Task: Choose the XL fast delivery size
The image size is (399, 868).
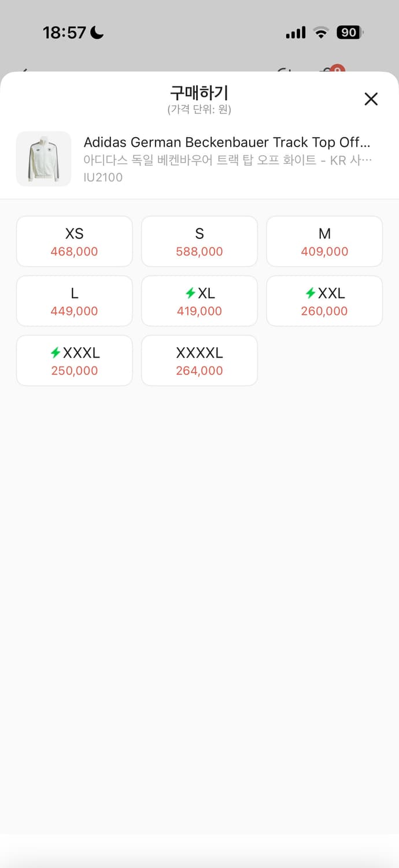Action: [x=199, y=301]
